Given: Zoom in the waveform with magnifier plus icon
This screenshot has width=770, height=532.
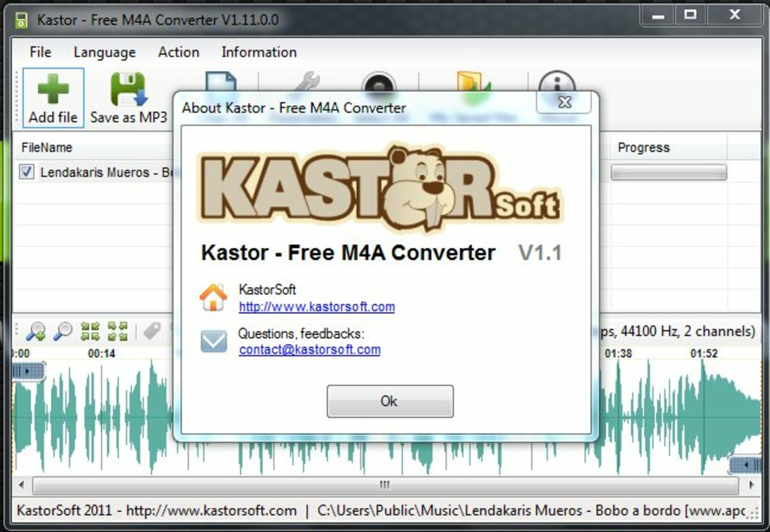Looking at the screenshot, I should point(37,332).
